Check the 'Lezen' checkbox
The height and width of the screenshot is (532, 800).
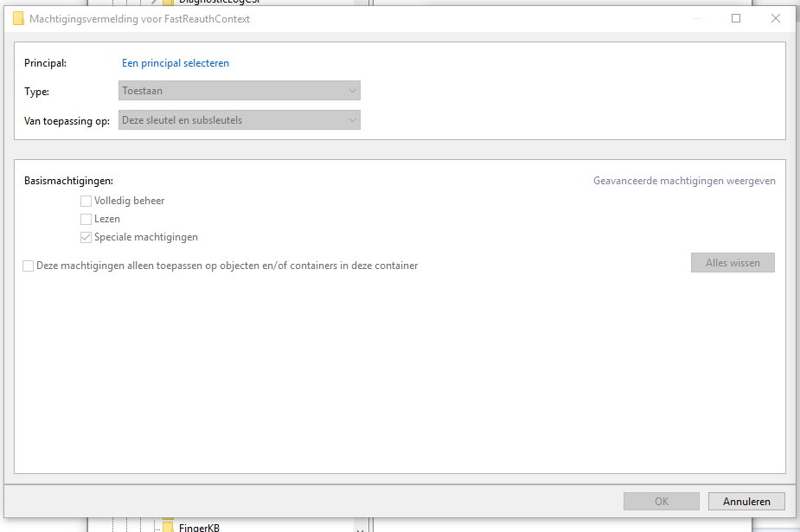pos(86,220)
